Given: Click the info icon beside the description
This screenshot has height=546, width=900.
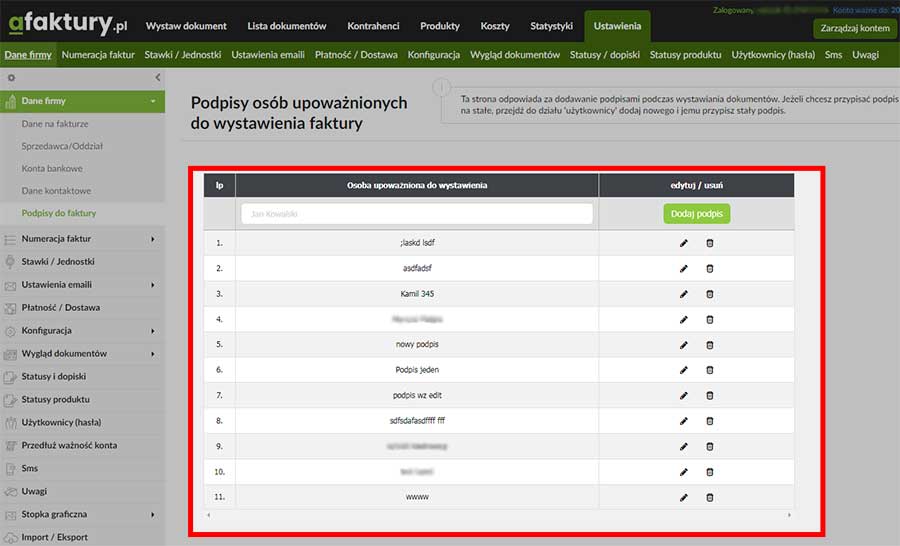Looking at the screenshot, I should click(441, 87).
